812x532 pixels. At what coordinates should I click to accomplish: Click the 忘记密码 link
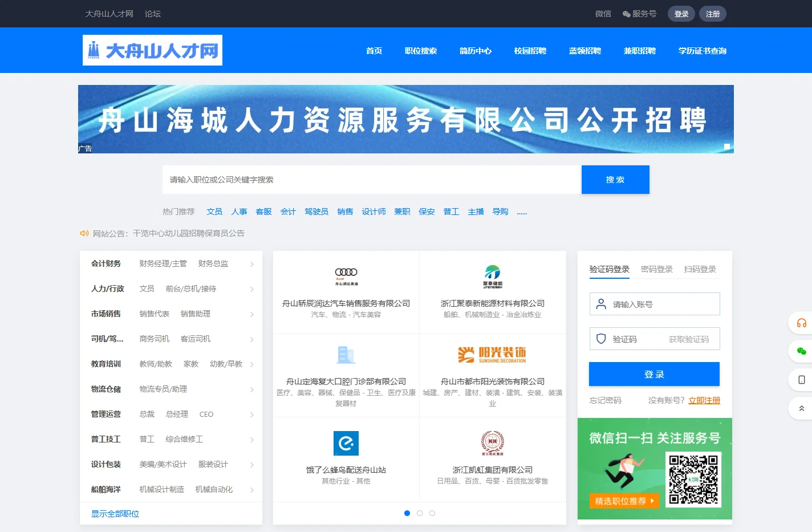606,400
